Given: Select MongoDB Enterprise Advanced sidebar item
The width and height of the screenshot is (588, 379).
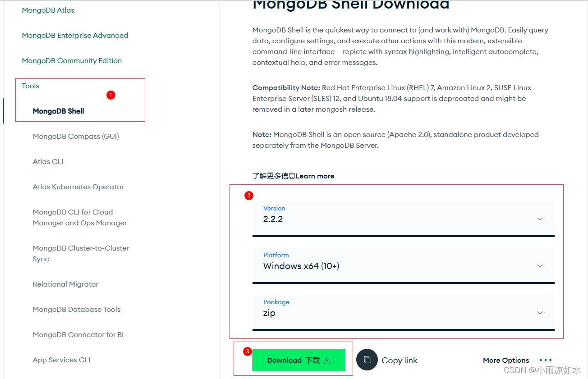Looking at the screenshot, I should click(75, 35).
